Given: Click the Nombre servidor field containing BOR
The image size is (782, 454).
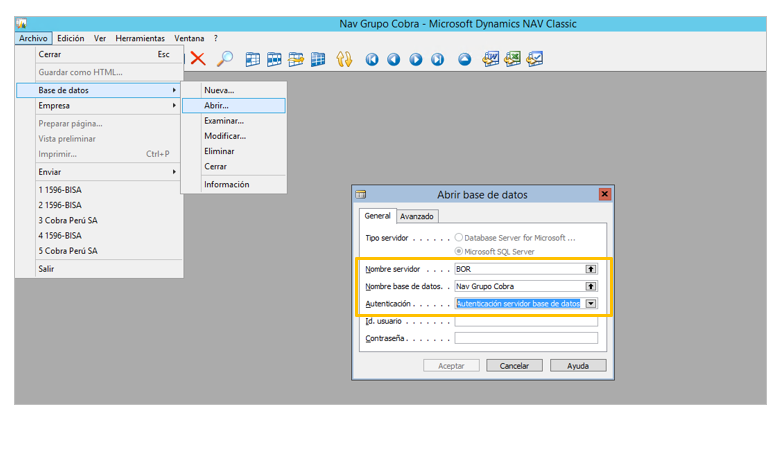Looking at the screenshot, I should click(x=526, y=269).
